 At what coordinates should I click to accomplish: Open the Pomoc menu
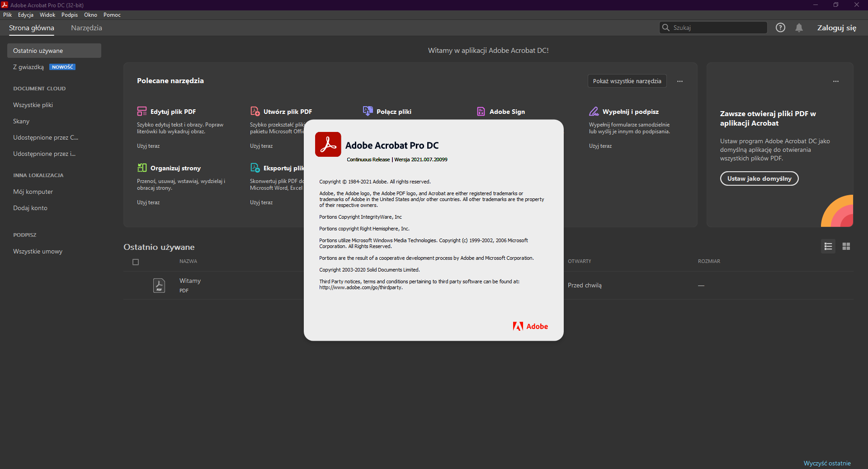coord(112,15)
